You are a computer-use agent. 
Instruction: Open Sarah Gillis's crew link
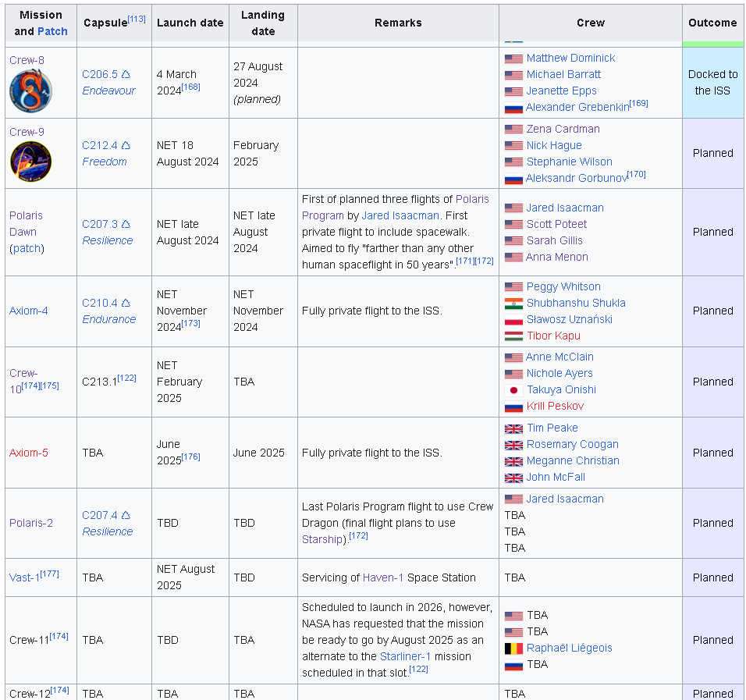554,240
